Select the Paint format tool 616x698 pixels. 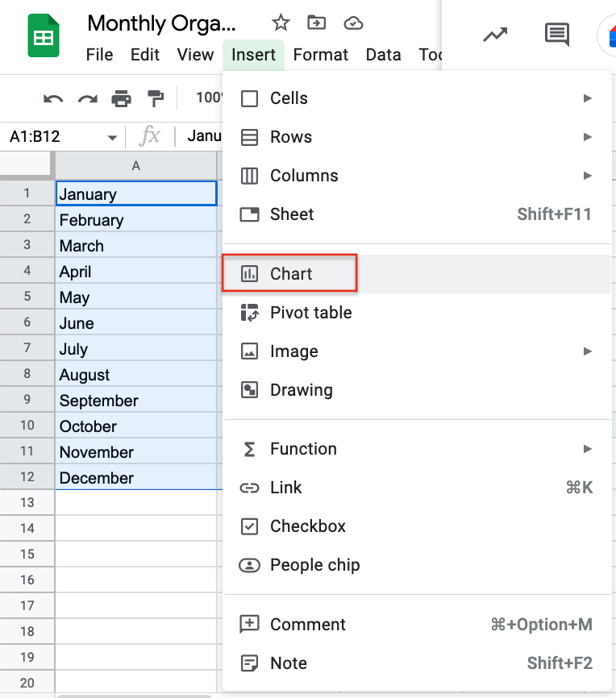click(x=155, y=98)
